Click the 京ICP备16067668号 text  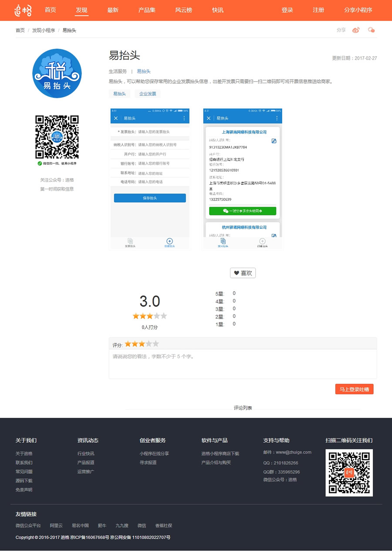click(x=90, y=537)
